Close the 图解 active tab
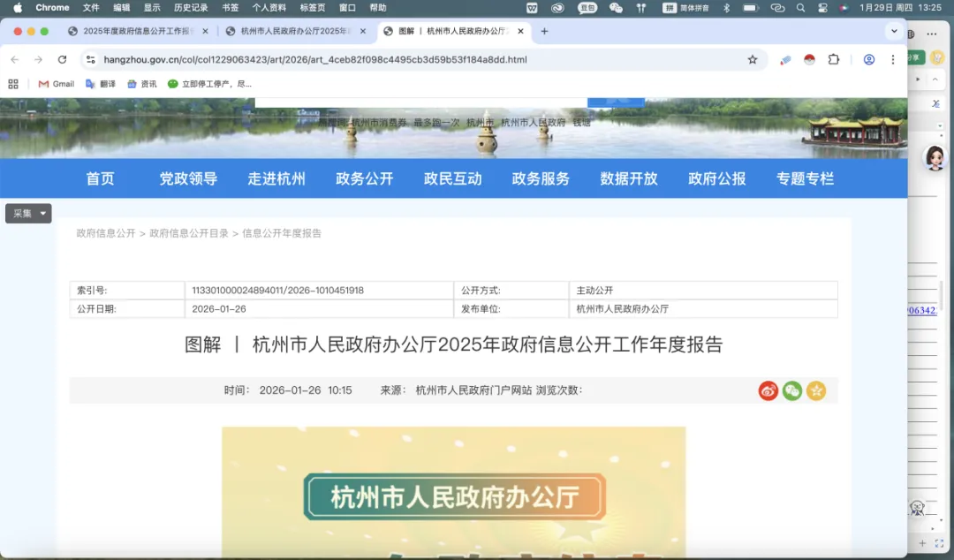Viewport: 954px width, 560px height. 521,31
